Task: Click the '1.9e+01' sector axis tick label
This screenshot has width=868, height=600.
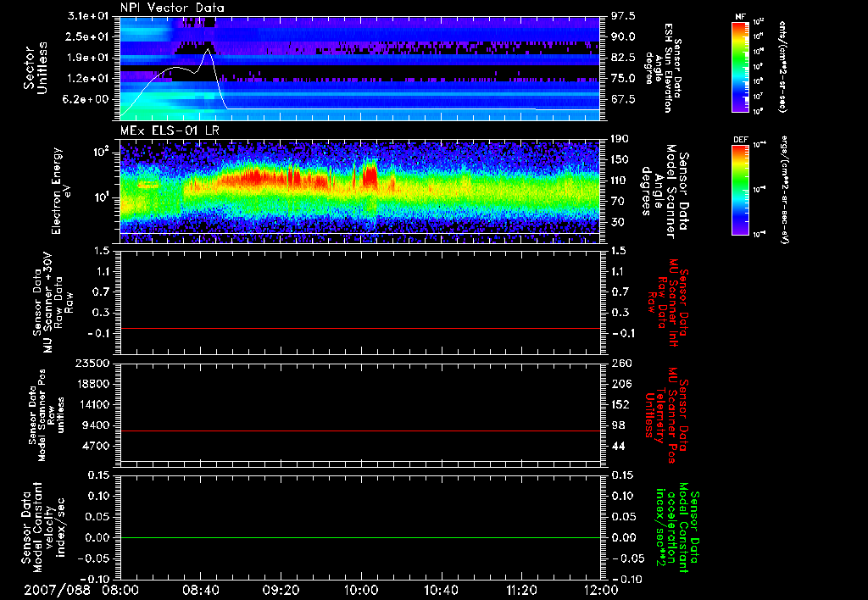Action: (x=88, y=58)
